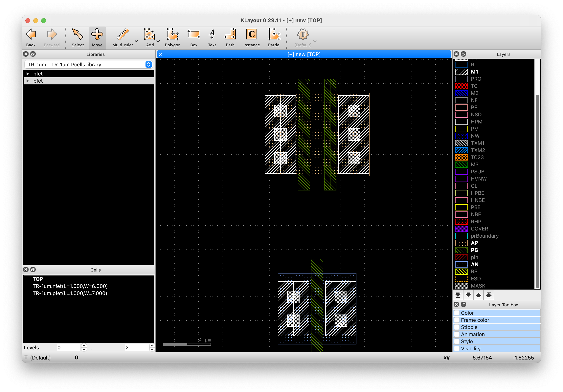Select the Text tool
The image size is (563, 392).
212,37
